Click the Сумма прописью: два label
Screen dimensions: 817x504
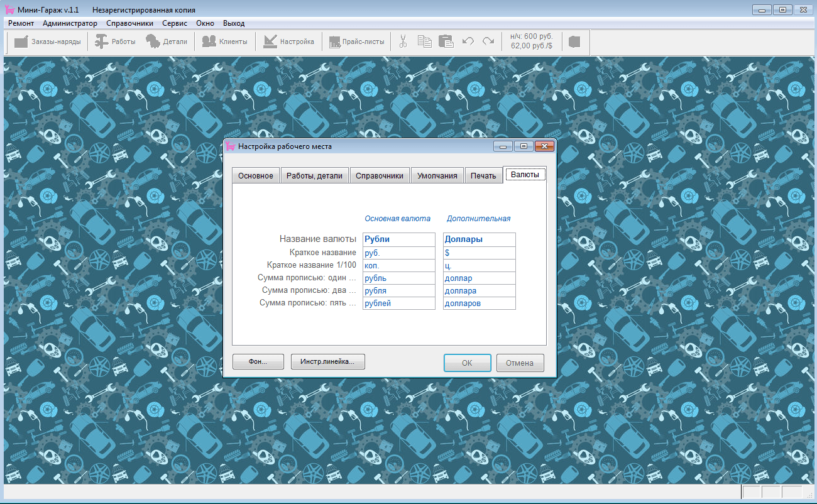tap(309, 290)
